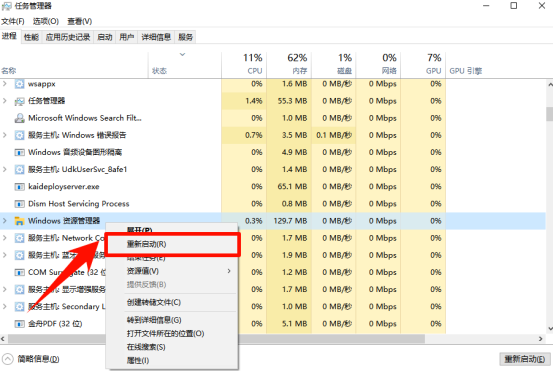Click the kaideployserver.exe process icon
Viewport: 553px width, 372px height.
(x=19, y=187)
